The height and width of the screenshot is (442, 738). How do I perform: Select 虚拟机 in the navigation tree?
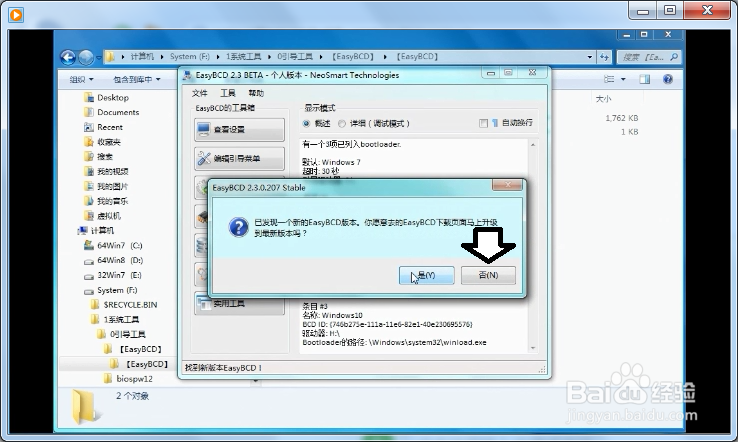[109, 216]
